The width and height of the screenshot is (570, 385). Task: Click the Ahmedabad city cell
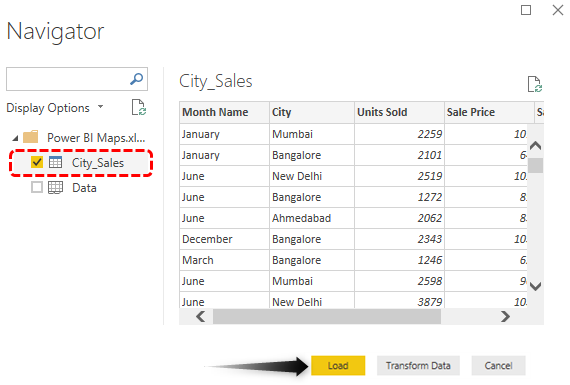[x=312, y=218]
